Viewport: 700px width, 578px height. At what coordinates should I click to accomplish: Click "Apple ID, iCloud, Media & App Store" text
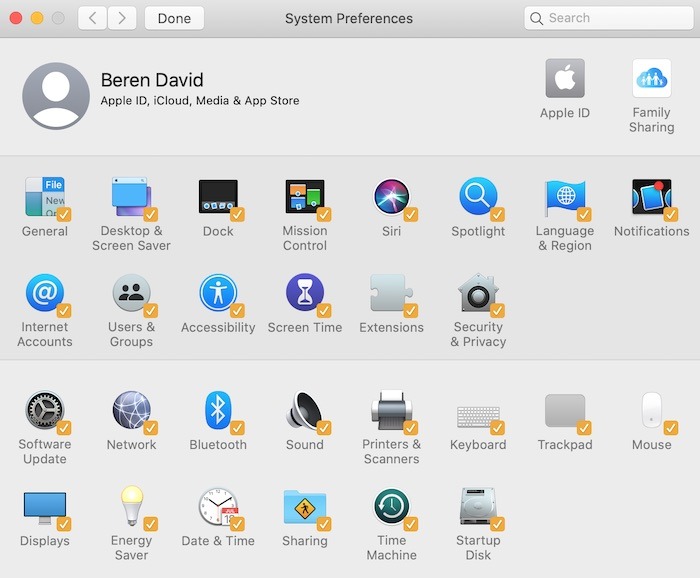pyautogui.click(x=200, y=101)
